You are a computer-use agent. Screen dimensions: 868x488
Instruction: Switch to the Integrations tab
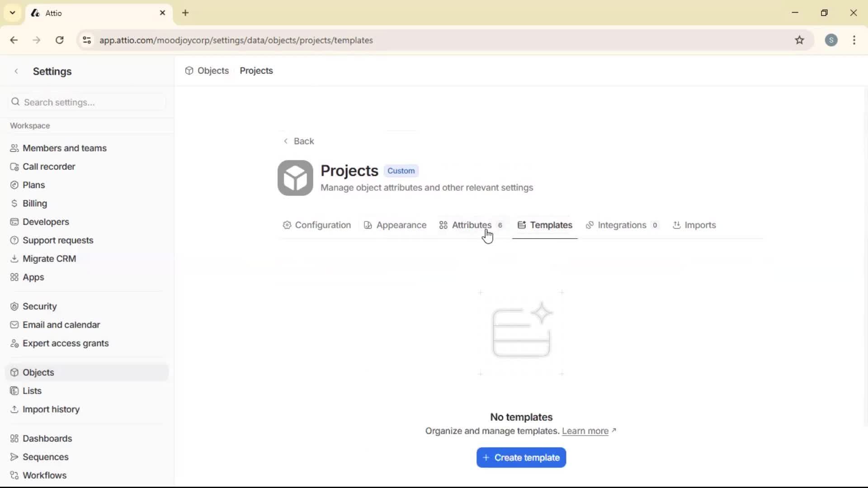pos(623,225)
